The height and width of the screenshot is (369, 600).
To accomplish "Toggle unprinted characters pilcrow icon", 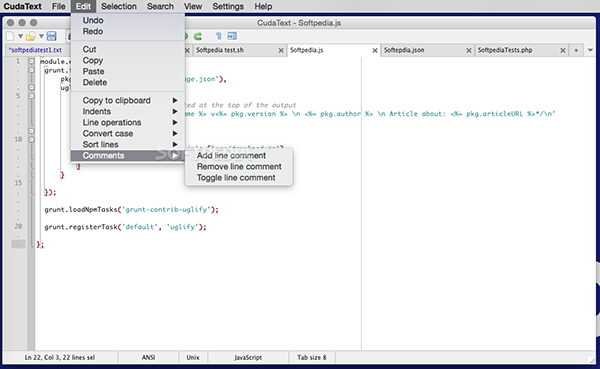I will [218, 36].
